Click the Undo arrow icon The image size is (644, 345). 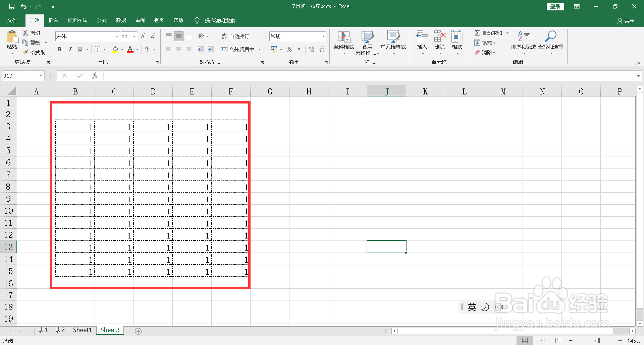point(23,6)
